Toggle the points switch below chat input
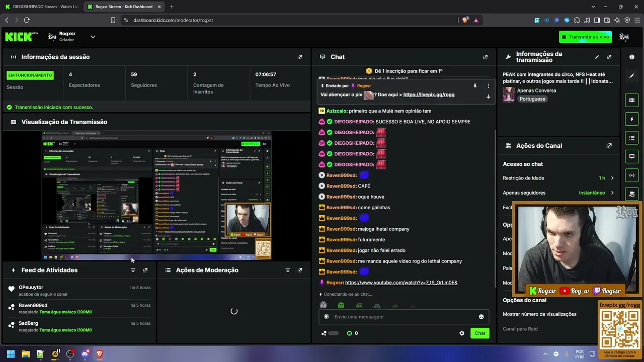Viewport: 644px width, 362px height. pyautogui.click(x=333, y=333)
